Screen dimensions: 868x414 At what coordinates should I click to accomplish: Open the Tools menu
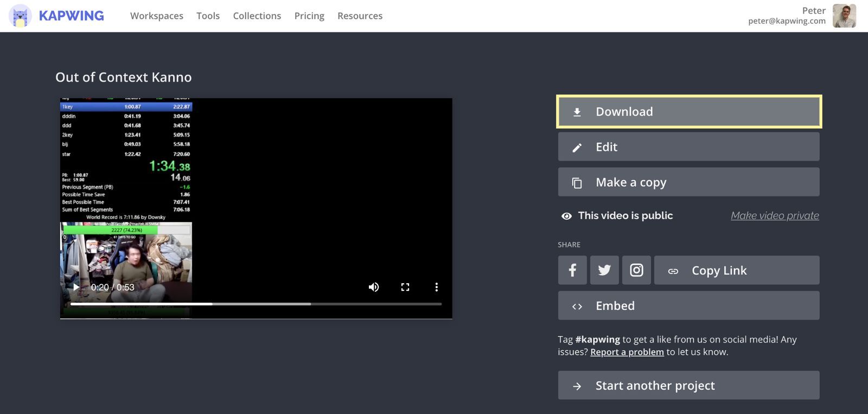coord(208,16)
